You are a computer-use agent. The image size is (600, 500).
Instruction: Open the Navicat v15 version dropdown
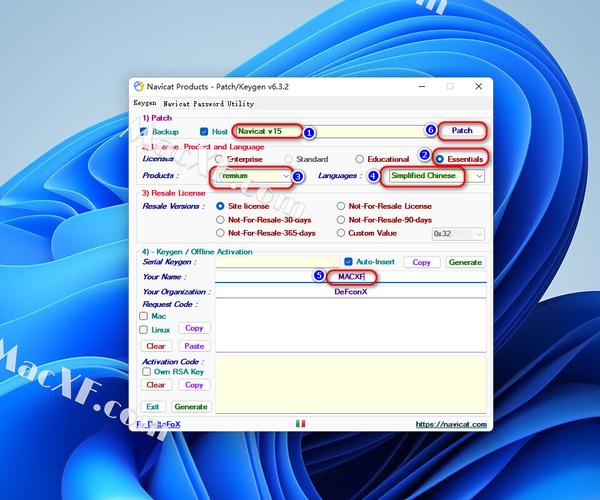coord(333,131)
